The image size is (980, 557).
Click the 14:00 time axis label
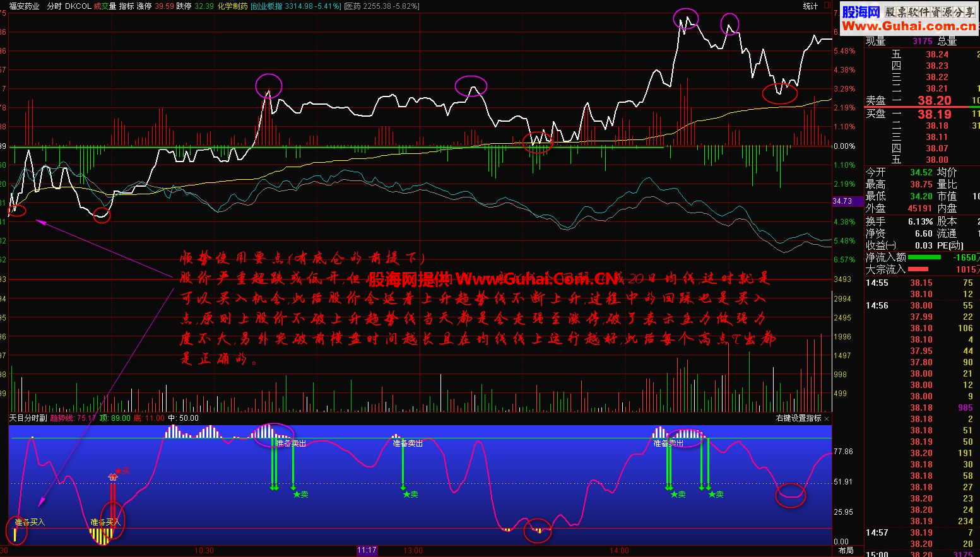620,551
